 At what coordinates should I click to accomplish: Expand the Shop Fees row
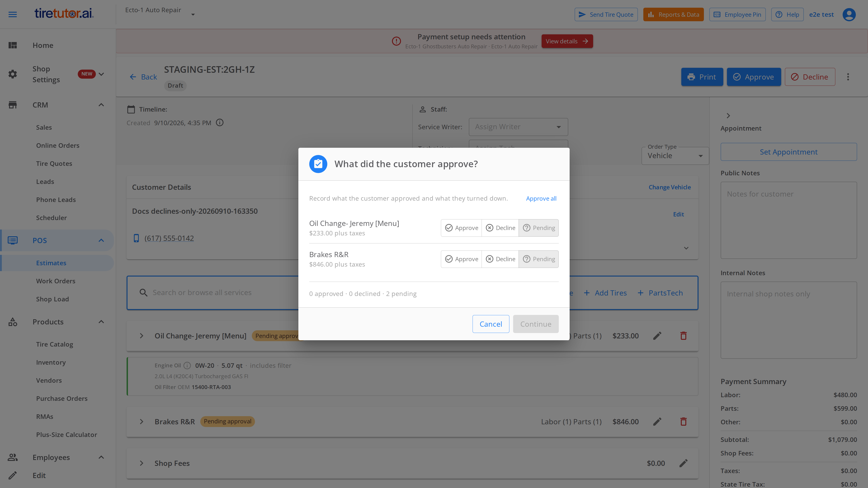[x=142, y=463]
